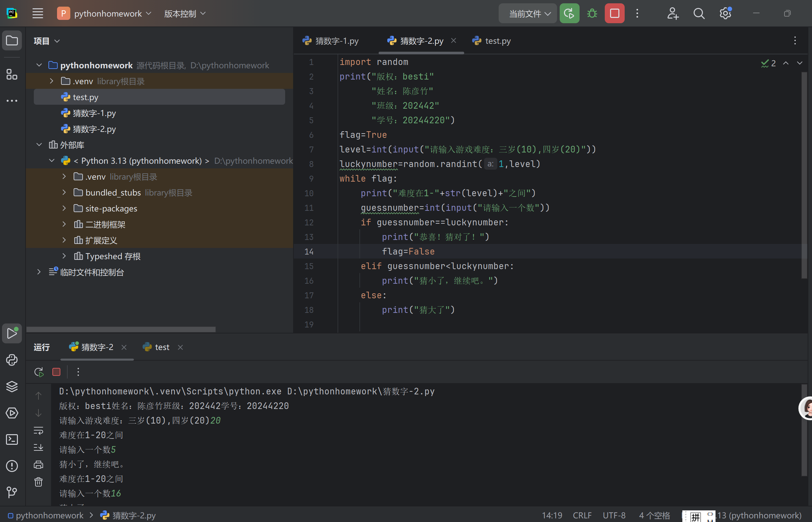Open the Python Console tool window
The width and height of the screenshot is (812, 522).
point(12,360)
